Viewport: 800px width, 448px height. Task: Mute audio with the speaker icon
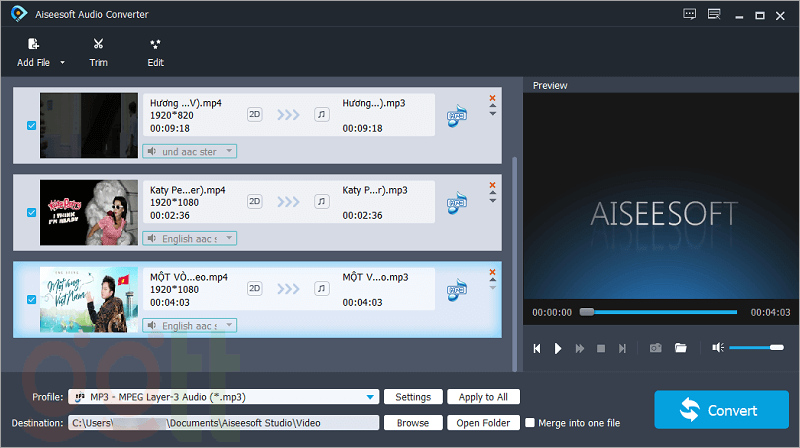pyautogui.click(x=717, y=348)
